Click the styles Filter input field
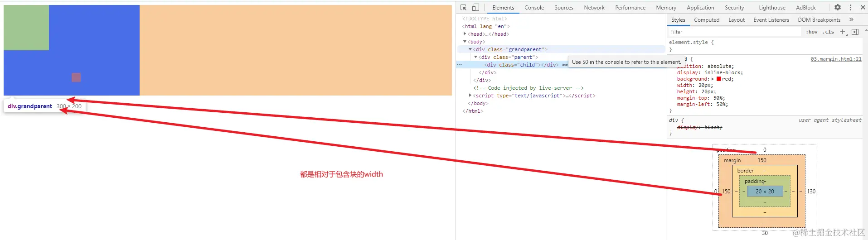The height and width of the screenshot is (240, 868). pos(734,32)
